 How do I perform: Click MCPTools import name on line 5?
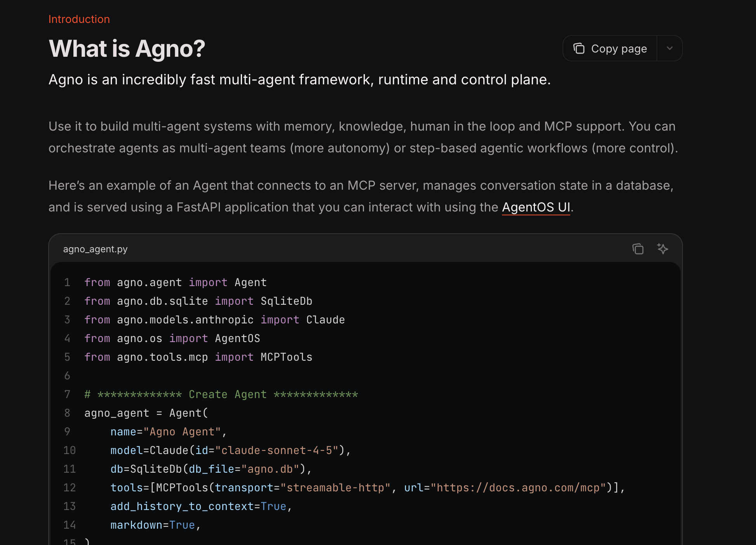[286, 357]
